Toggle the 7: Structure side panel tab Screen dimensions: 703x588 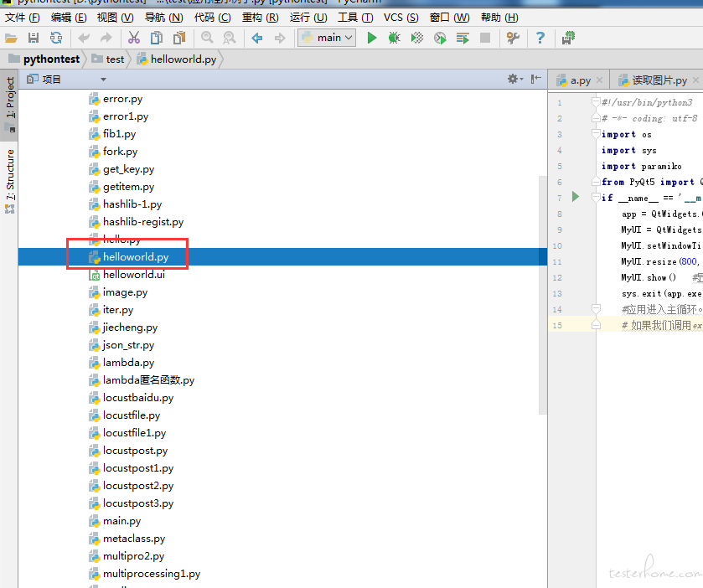pos(9,181)
